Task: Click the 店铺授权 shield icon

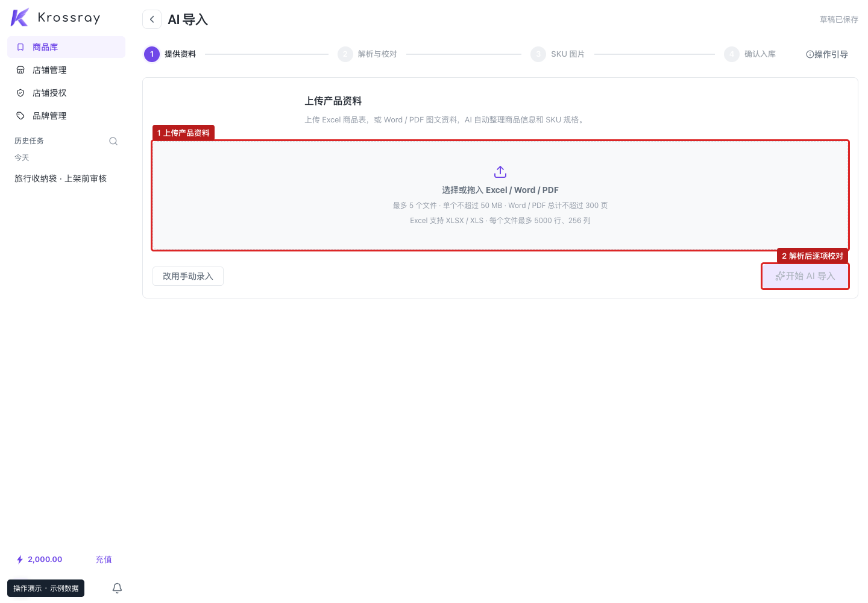Action: (20, 93)
